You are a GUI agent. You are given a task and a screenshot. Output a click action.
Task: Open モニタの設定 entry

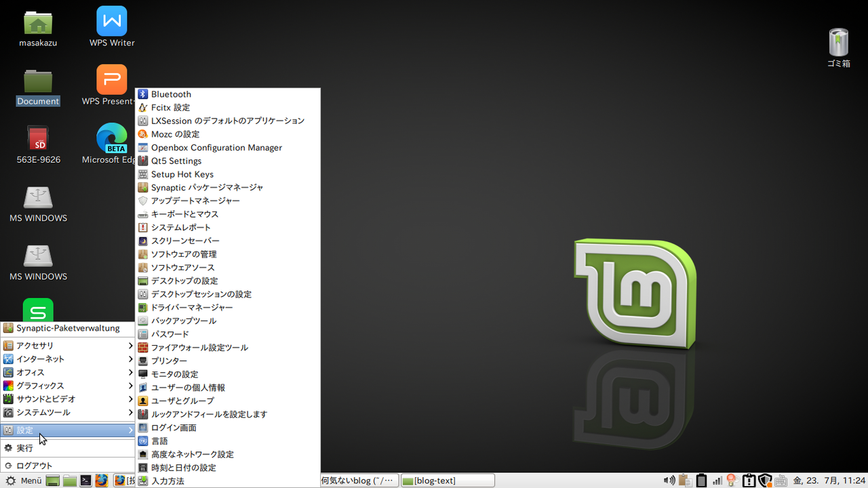[x=228, y=374]
